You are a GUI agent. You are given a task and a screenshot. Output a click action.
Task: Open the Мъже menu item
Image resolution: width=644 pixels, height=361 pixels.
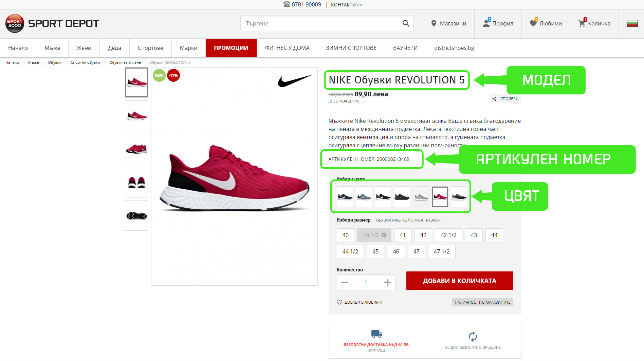click(52, 48)
